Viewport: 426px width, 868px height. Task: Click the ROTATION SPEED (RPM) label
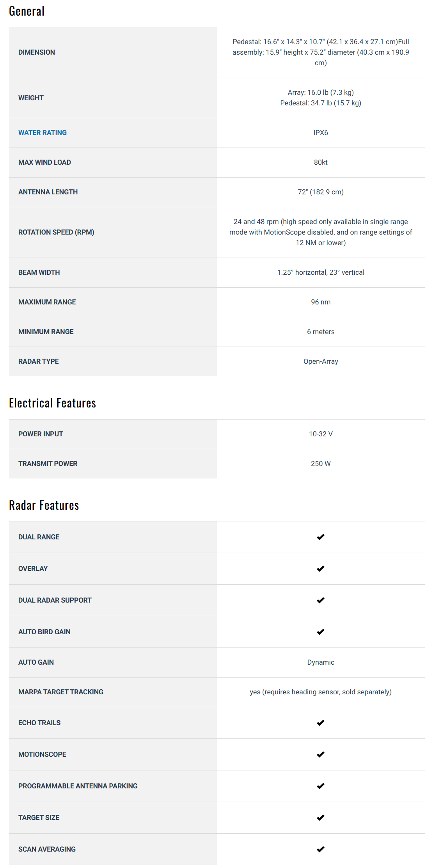click(x=56, y=232)
